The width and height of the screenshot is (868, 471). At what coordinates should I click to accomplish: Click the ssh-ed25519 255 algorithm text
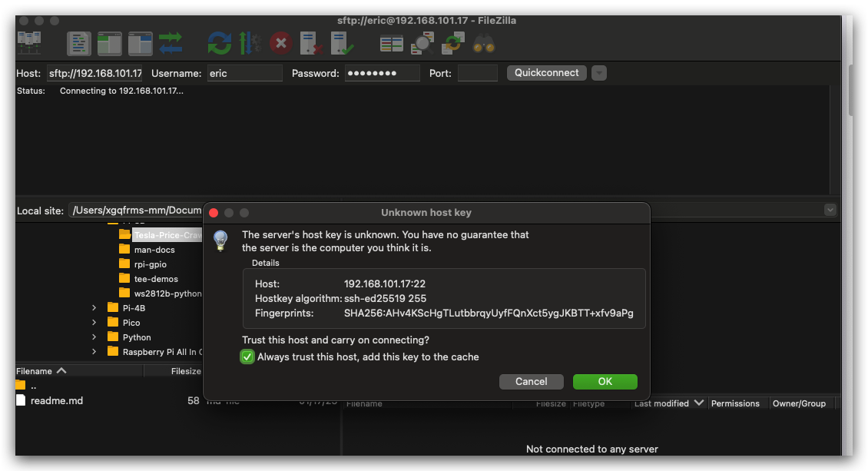click(386, 298)
